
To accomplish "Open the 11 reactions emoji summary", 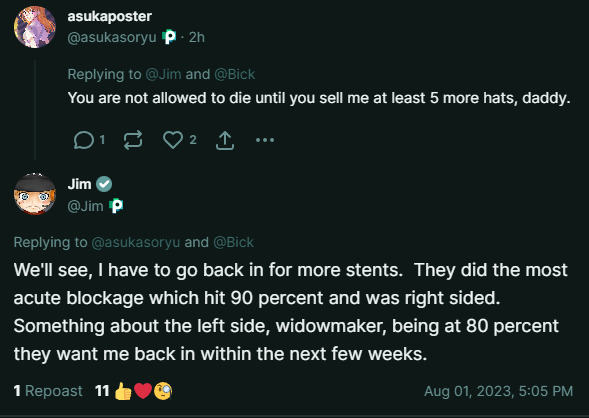I will (134, 391).
